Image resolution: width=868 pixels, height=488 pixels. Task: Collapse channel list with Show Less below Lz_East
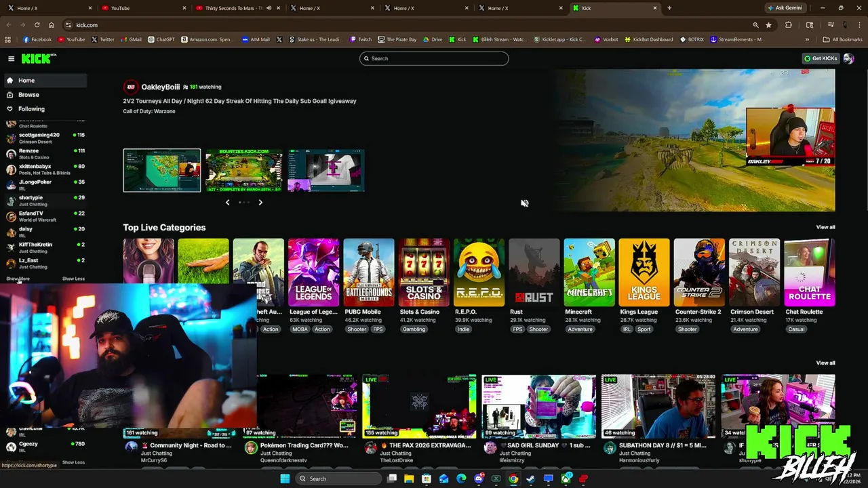73,279
